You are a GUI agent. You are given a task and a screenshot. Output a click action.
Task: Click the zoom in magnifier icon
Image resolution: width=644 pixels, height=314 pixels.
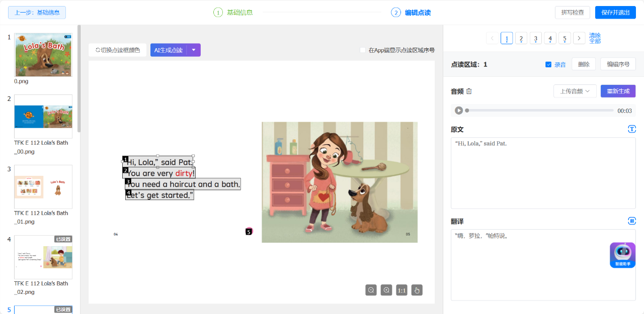point(386,290)
